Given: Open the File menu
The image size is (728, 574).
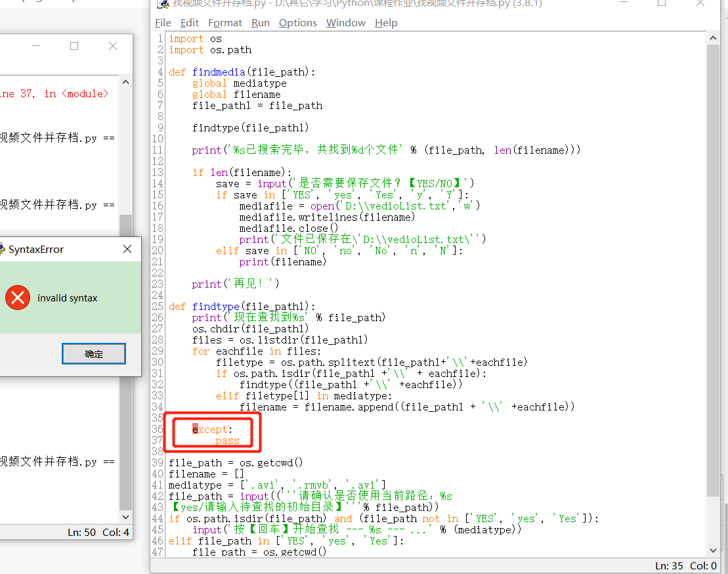Looking at the screenshot, I should pos(163,23).
